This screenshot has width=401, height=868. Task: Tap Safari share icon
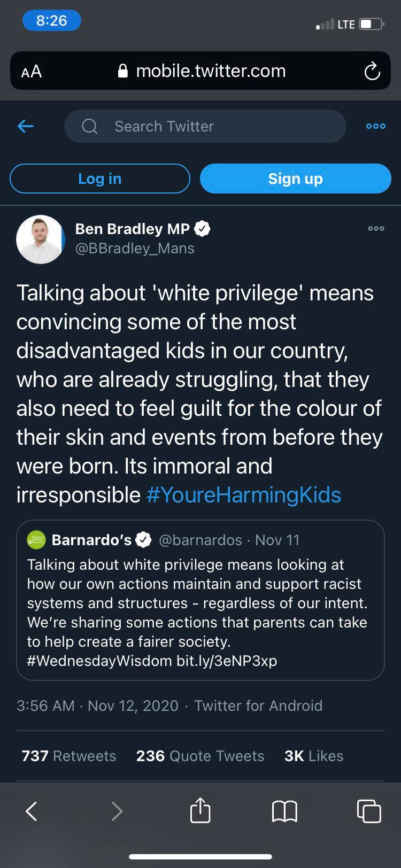[x=200, y=810]
